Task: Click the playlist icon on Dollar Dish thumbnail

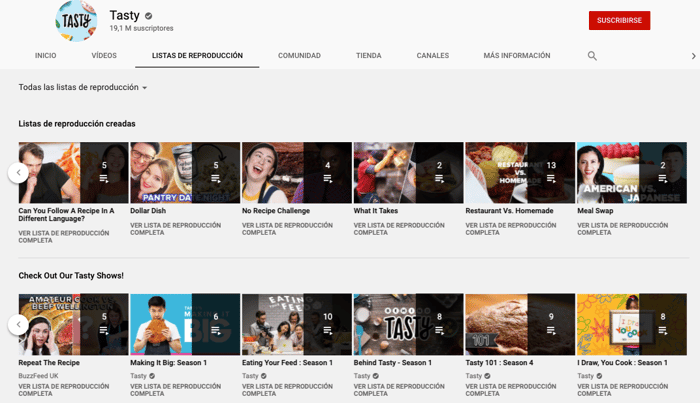Action: click(x=216, y=179)
